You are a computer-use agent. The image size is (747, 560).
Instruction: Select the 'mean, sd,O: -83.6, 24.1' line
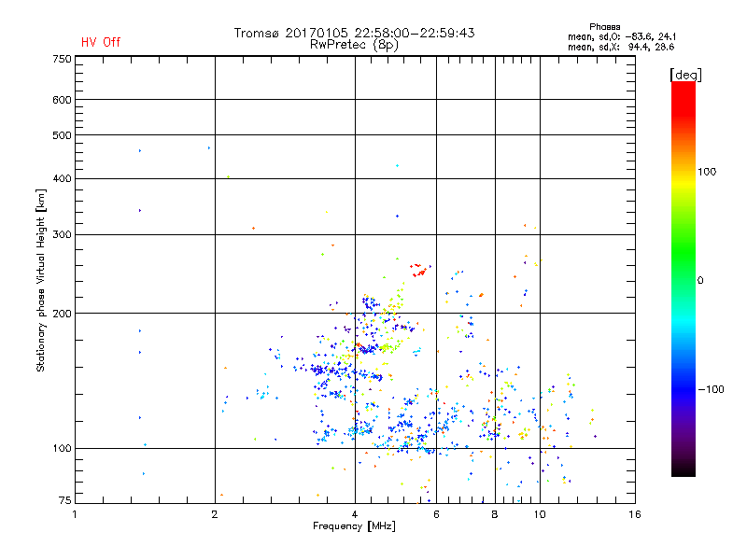[x=622, y=36]
